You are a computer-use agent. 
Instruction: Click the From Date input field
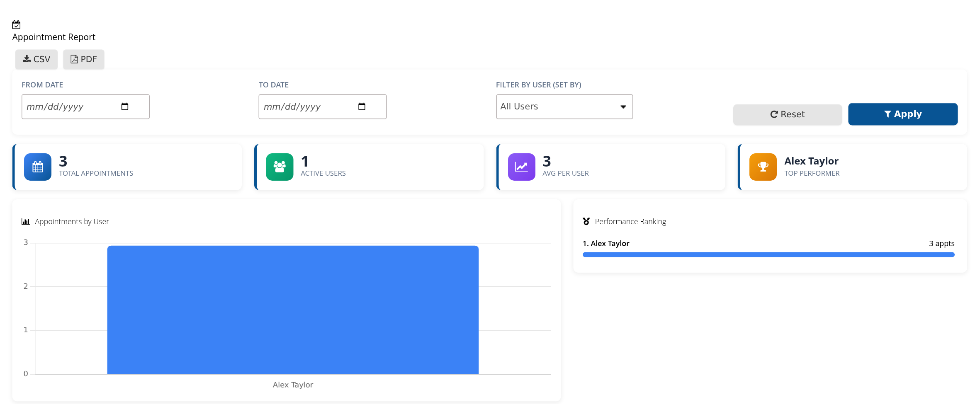coord(85,106)
